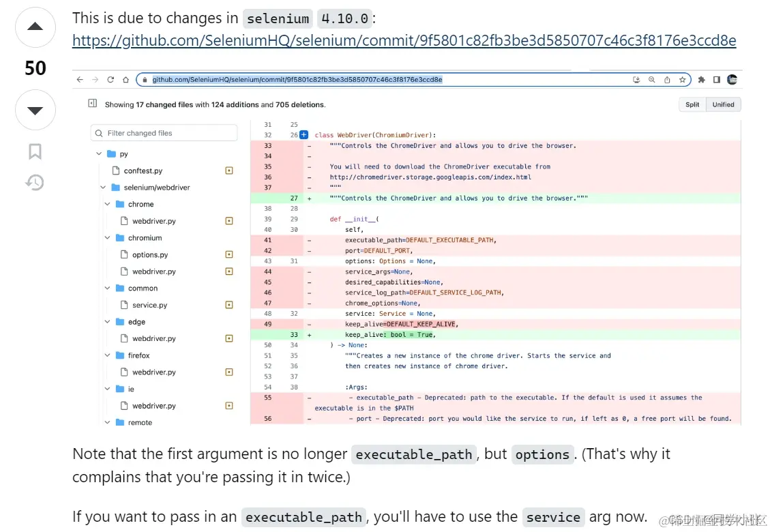Collapse the firefox folder

107,355
